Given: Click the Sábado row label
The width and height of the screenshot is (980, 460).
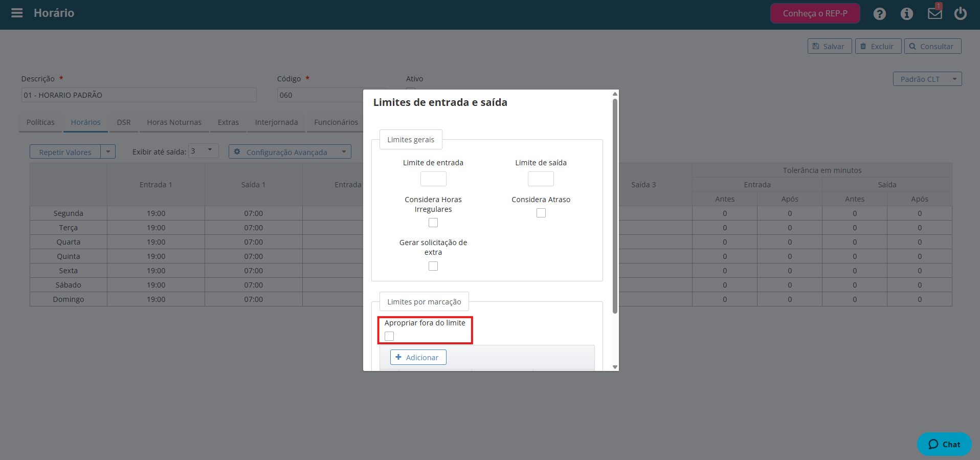Looking at the screenshot, I should click(x=69, y=285).
